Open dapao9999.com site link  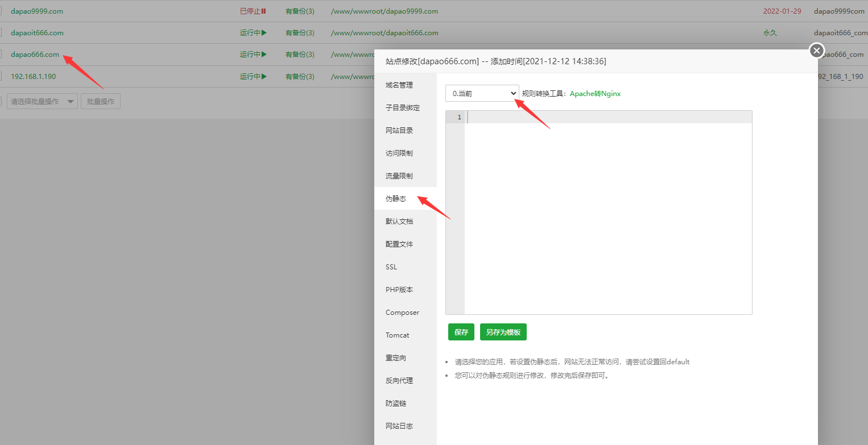pos(37,11)
